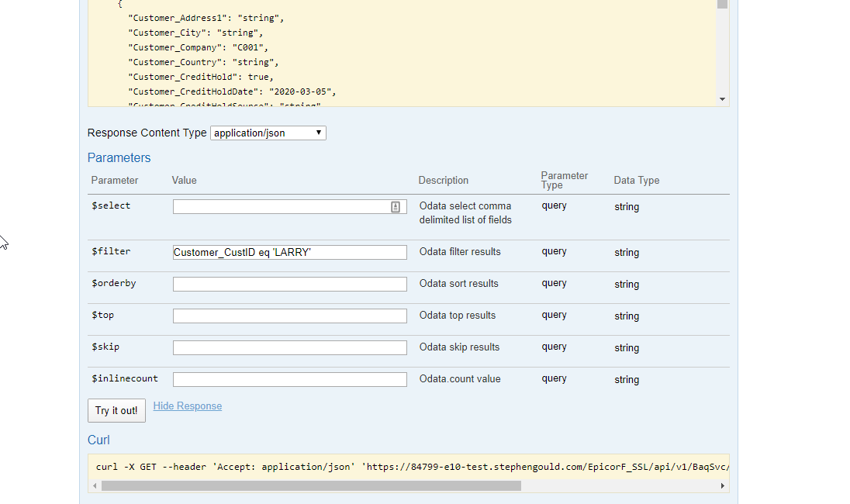This screenshot has width=850, height=504.
Task: Click the $orderby value input field
Action: pyautogui.click(x=290, y=284)
